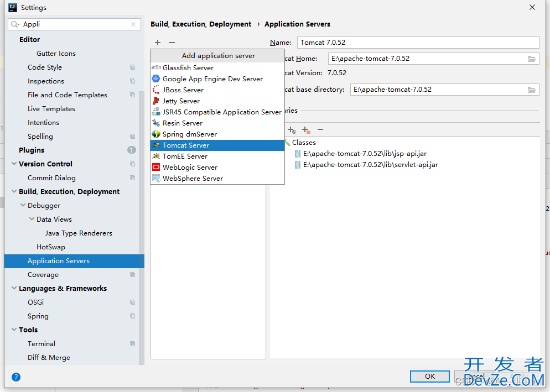Choose Google App Engine Dev Server
Viewport: 550px width, 392px height.
[x=217, y=79]
